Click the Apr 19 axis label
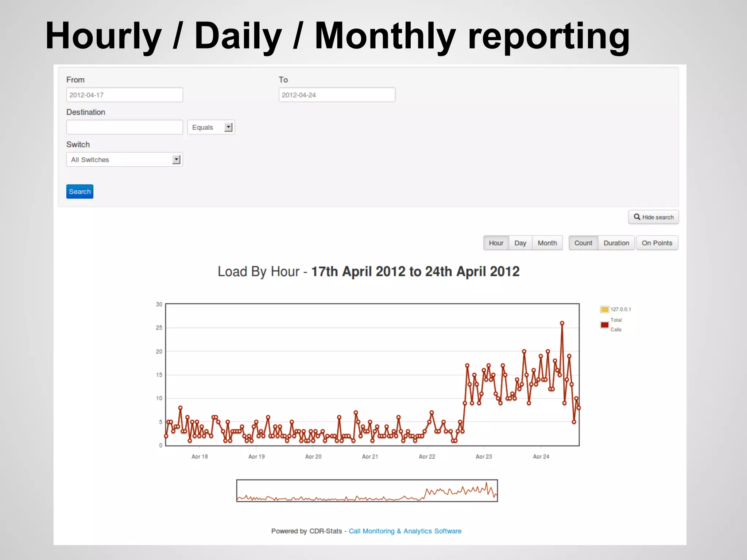The image size is (747, 560). coord(256,456)
